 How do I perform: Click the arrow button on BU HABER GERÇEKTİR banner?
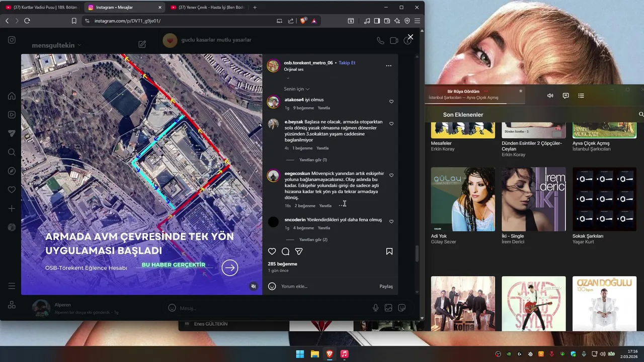230,267
